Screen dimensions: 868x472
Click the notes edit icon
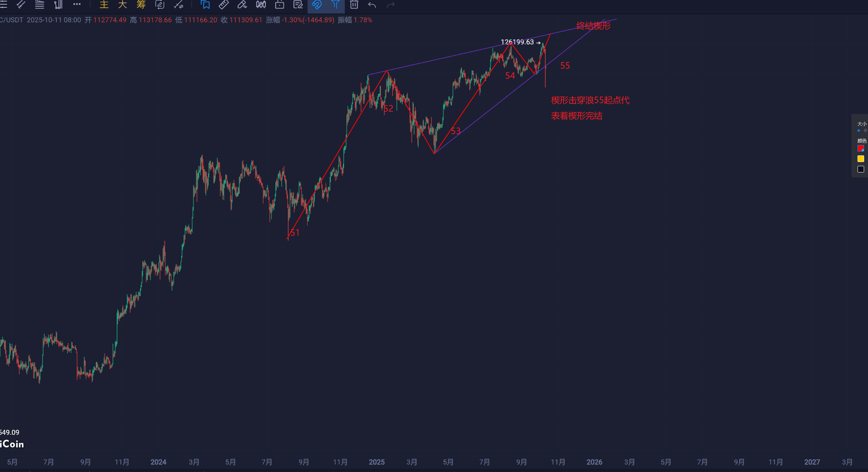point(298,5)
